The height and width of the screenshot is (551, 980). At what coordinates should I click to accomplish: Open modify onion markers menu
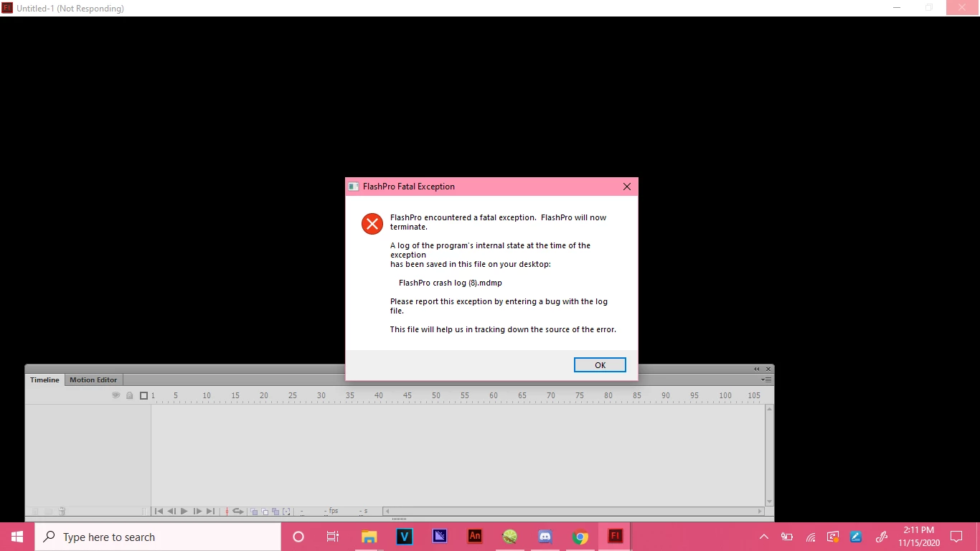click(x=286, y=512)
